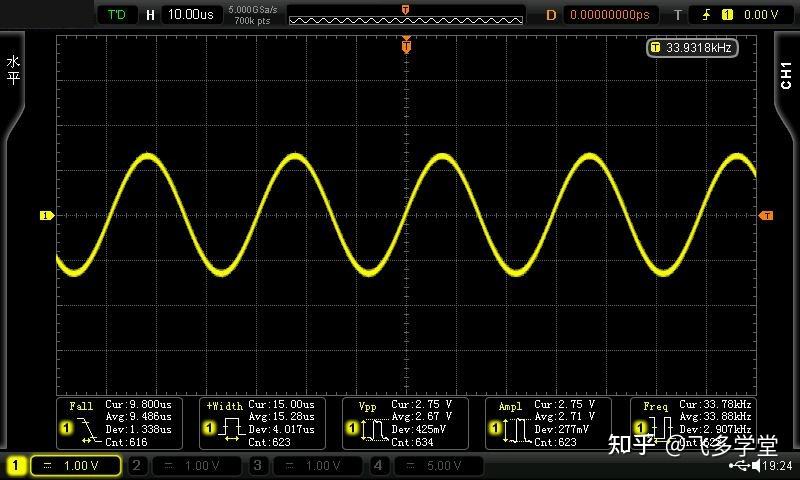Toggle channel 1 at 1.00 V

click(64, 466)
